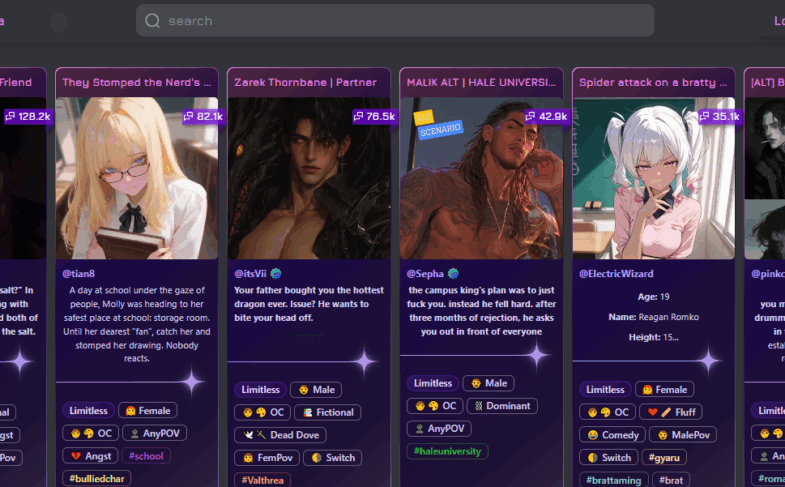
Task: Select Female tag on Spider attack card
Action: 665,389
